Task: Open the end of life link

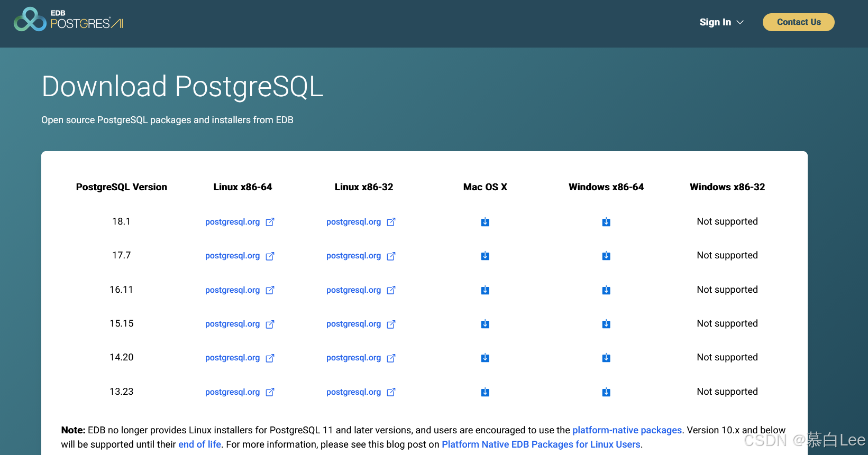Action: (199, 444)
